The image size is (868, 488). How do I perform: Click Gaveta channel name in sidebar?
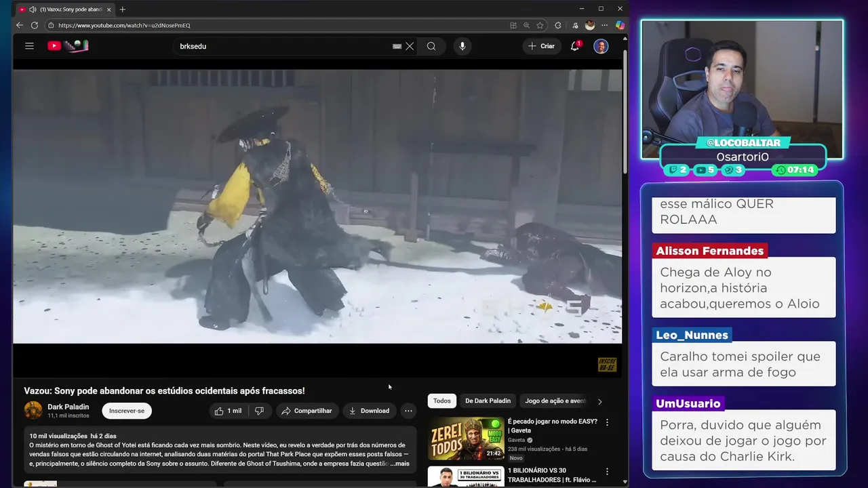pyautogui.click(x=517, y=440)
